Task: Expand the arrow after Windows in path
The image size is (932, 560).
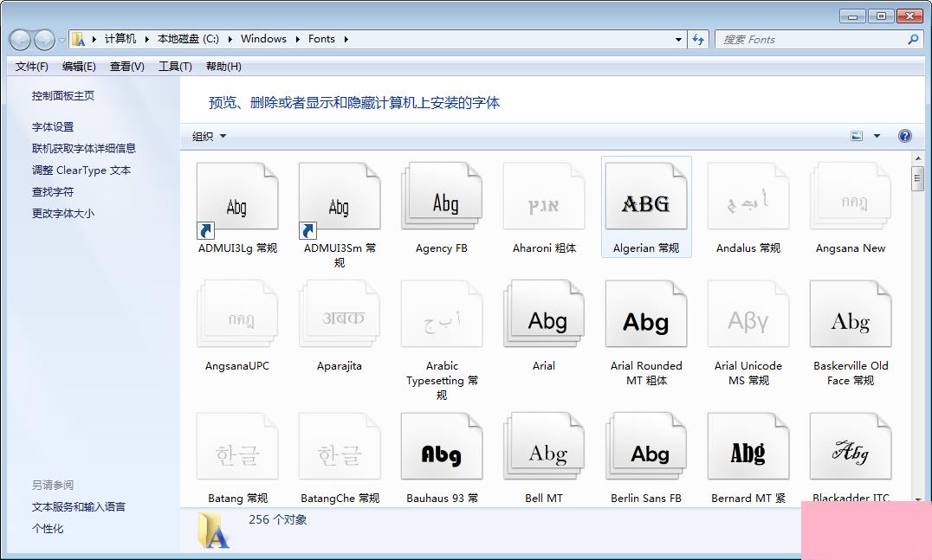Action: 297,39
